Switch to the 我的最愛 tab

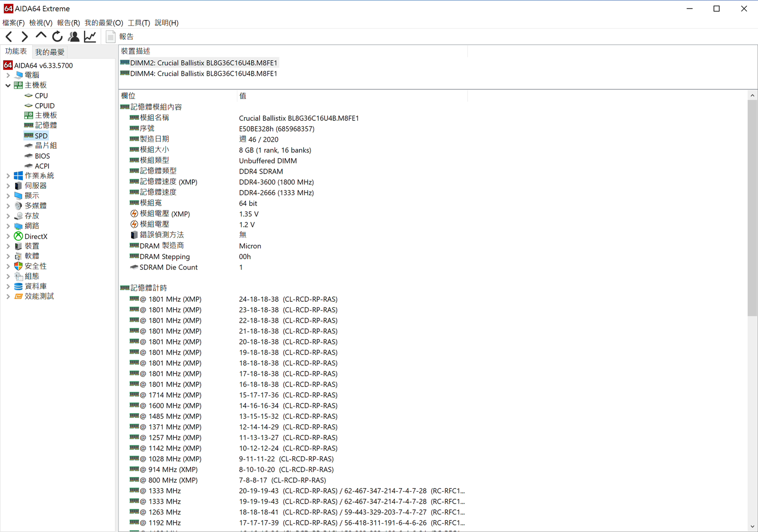tap(50, 52)
